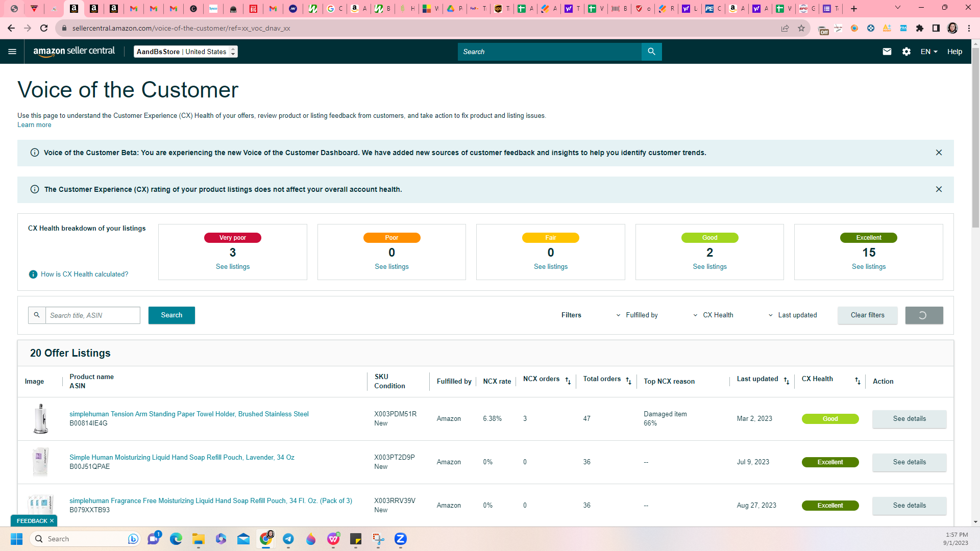
Task: Click the Clear filters button
Action: tap(868, 315)
